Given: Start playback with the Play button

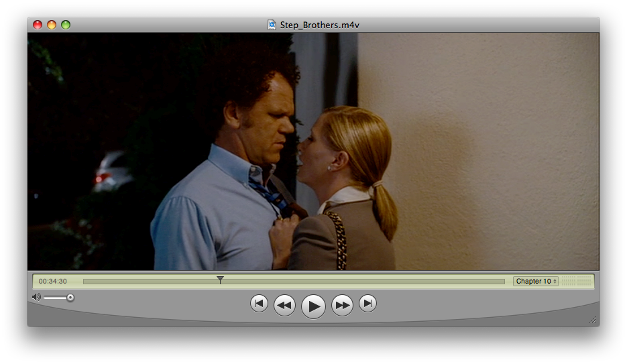Looking at the screenshot, I should click(x=313, y=306).
